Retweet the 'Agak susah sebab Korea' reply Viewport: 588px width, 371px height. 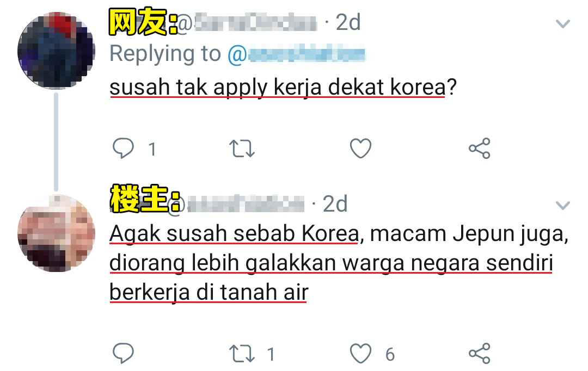[x=242, y=354]
